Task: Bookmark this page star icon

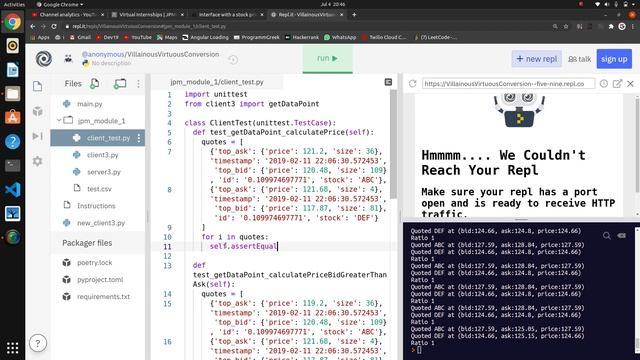Action: tap(566, 26)
